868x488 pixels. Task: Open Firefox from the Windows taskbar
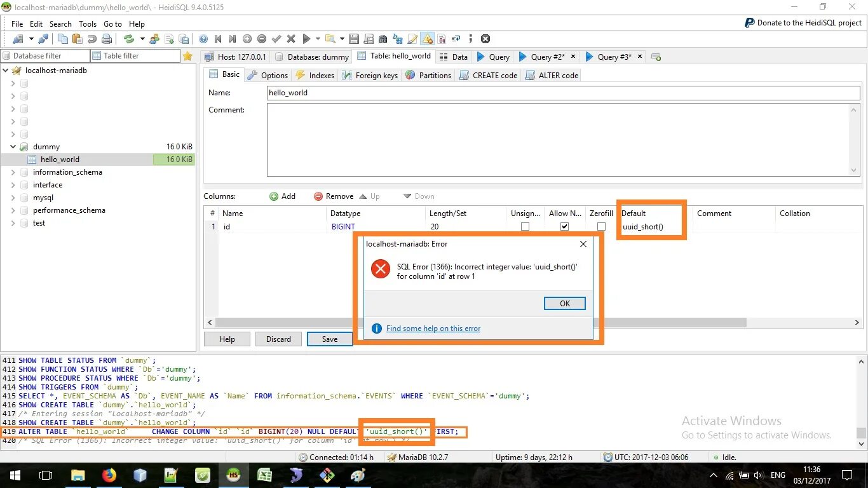click(109, 475)
